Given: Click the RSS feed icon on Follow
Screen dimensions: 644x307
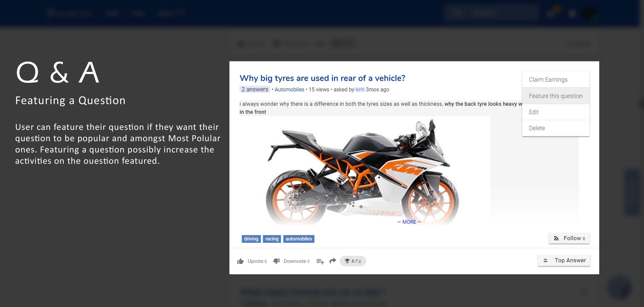Looking at the screenshot, I should (556, 239).
